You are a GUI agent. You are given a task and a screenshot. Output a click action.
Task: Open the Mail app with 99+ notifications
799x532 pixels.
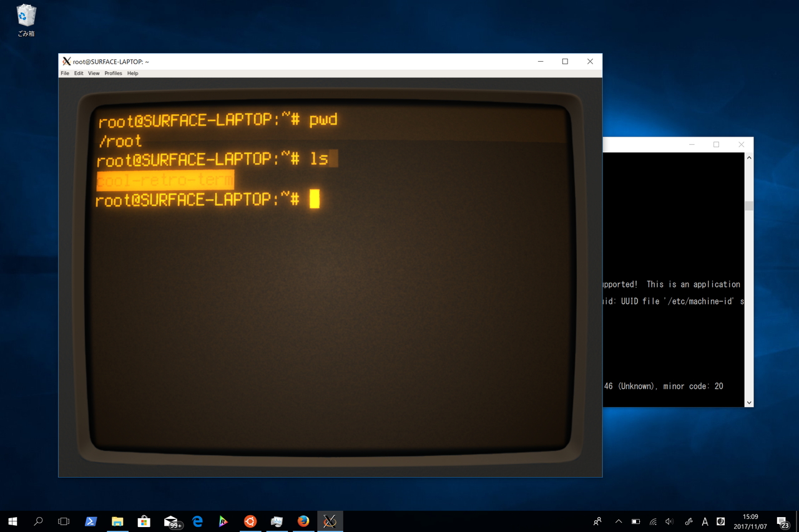(171, 521)
